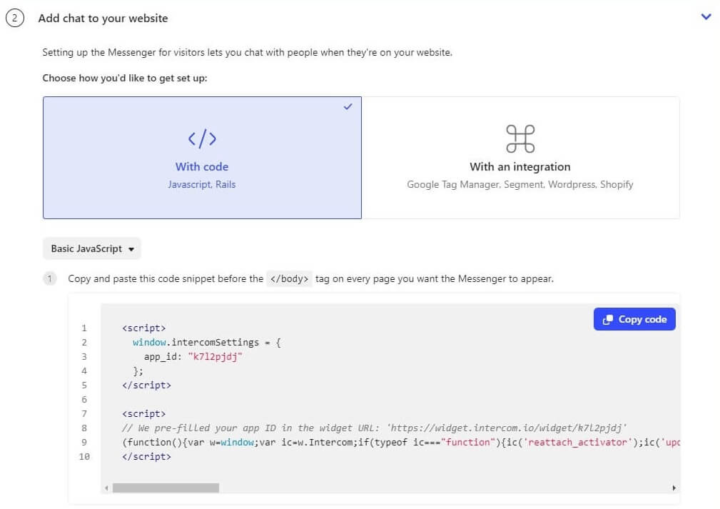This screenshot has width=720, height=509.
Task: Click the command symbol integration icon
Action: tap(520, 138)
